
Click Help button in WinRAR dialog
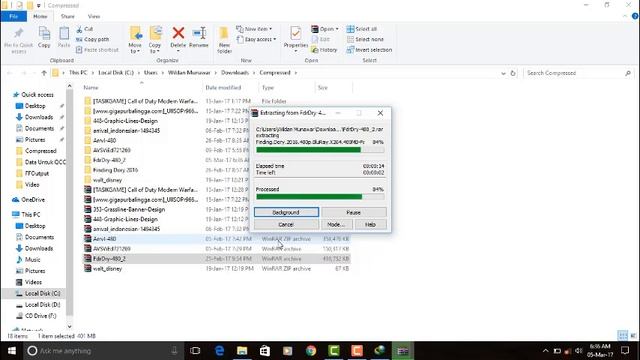click(370, 224)
